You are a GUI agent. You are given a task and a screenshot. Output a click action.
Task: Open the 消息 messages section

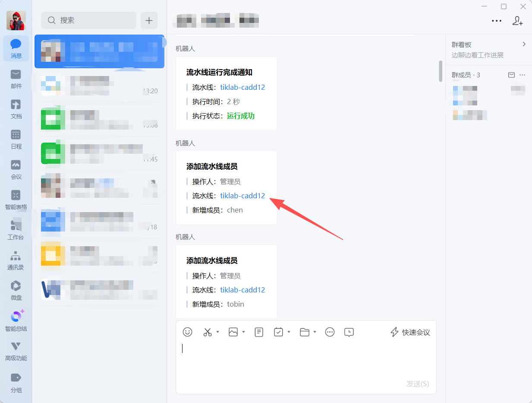tap(16, 49)
